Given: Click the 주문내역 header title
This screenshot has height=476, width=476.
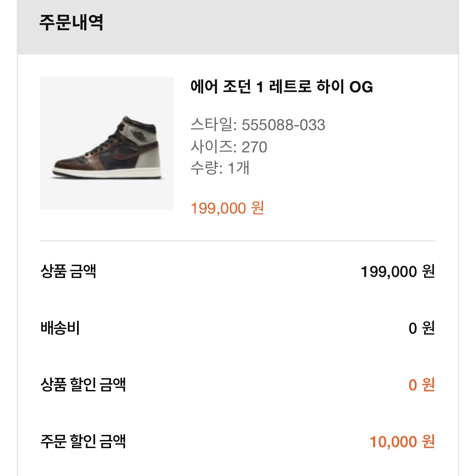Looking at the screenshot, I should coord(72,23).
